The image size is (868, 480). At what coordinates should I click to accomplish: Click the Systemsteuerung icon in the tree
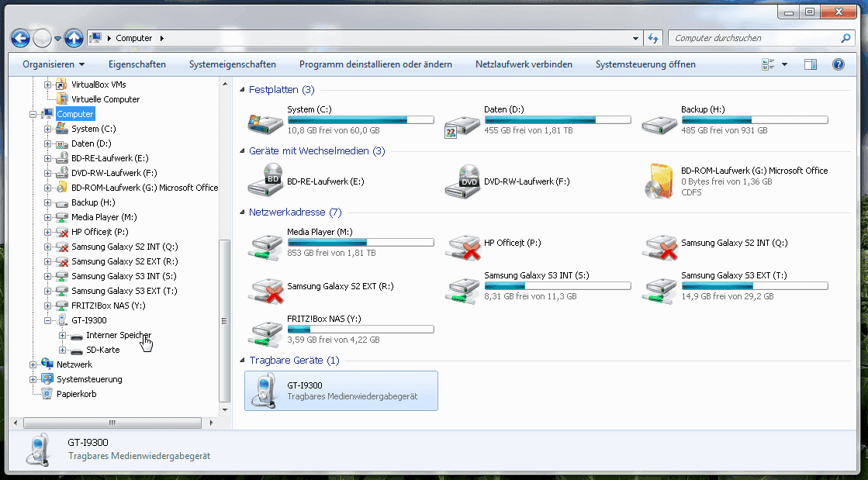point(48,379)
